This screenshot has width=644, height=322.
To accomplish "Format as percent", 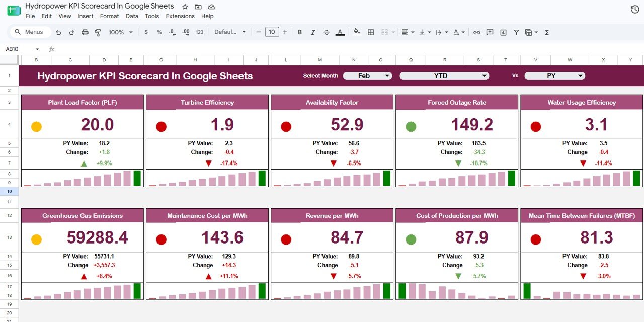I will tap(159, 32).
